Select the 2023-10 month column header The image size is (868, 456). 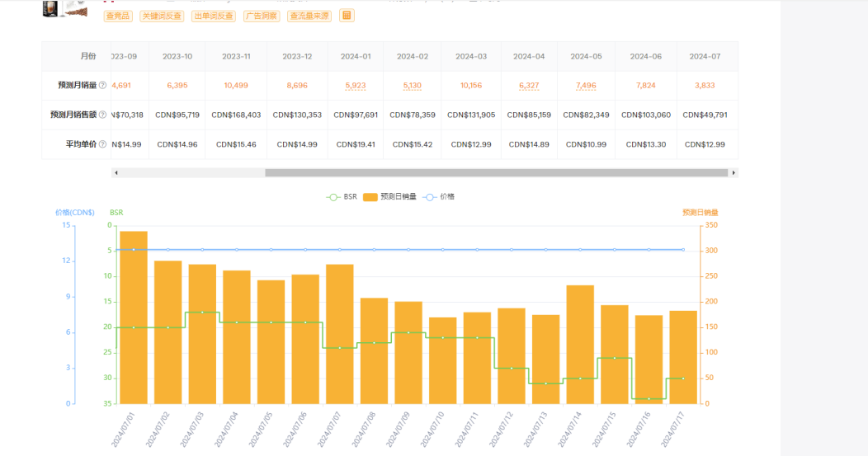177,56
